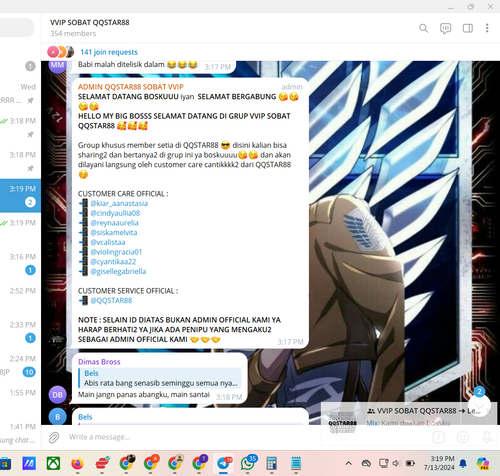Open the three-dot chat options menu
500x476 pixels.
[487, 28]
